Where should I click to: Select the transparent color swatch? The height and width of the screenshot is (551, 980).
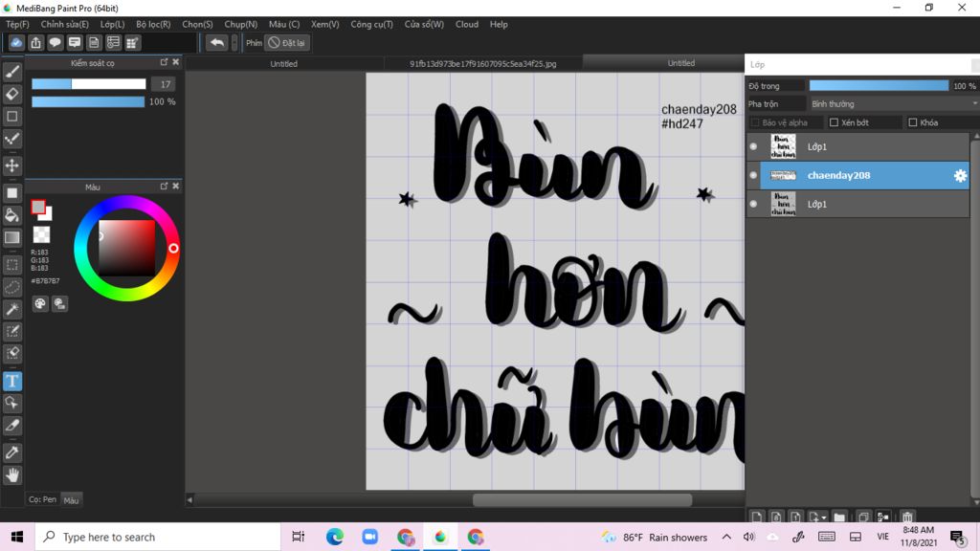coord(41,235)
